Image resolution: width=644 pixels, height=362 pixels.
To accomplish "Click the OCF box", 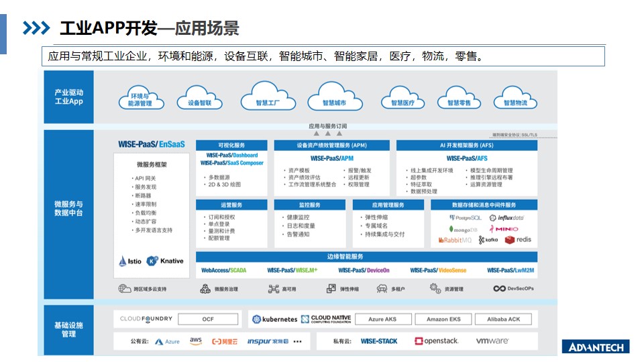I will tap(208, 319).
